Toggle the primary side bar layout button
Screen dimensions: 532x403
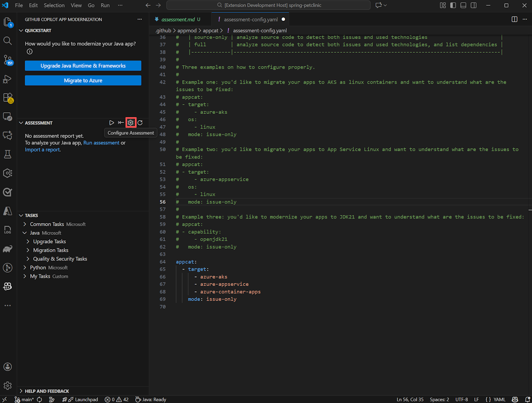453,5
